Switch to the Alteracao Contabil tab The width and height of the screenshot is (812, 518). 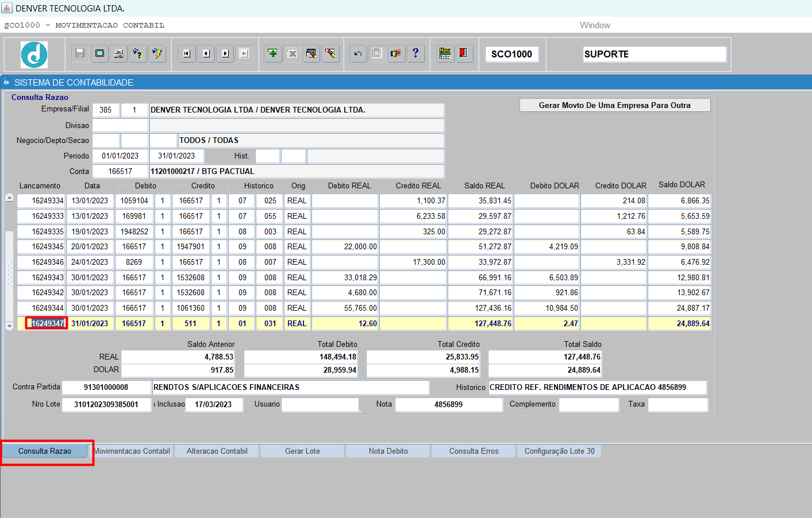pyautogui.click(x=217, y=451)
